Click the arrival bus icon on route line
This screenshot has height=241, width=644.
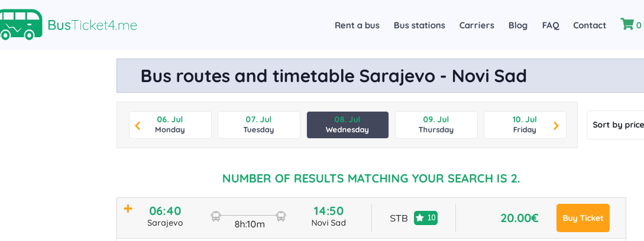281,216
